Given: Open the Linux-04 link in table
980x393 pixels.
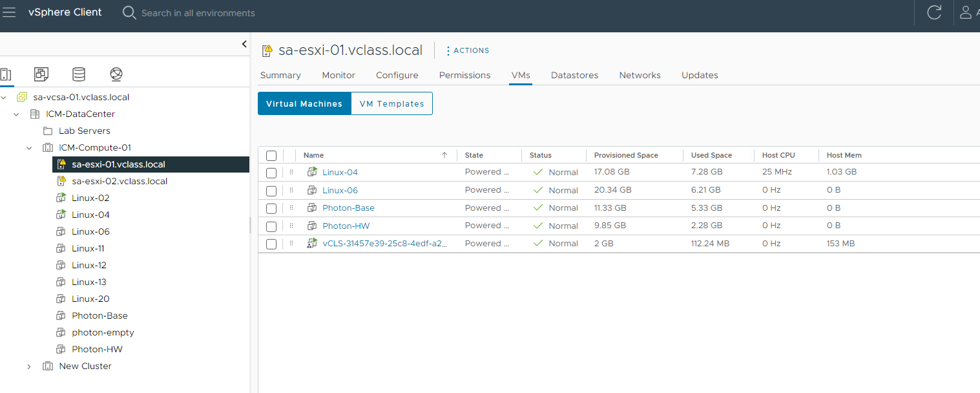Looking at the screenshot, I should 340,172.
